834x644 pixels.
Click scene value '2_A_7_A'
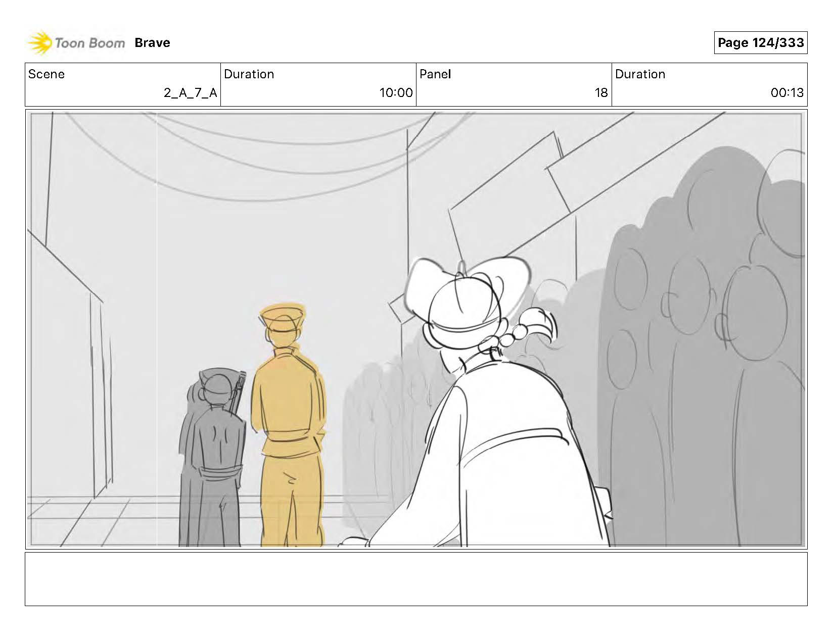point(190,93)
